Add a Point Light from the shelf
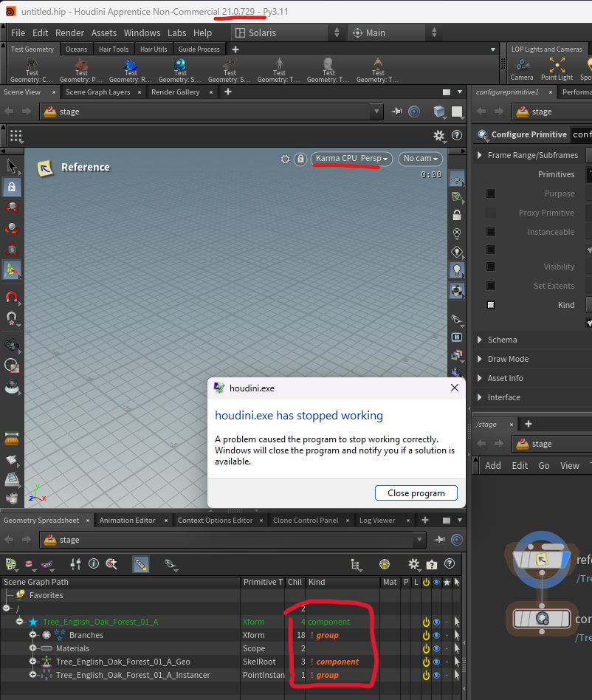Screen dimensions: 592x700 [x=557, y=69]
